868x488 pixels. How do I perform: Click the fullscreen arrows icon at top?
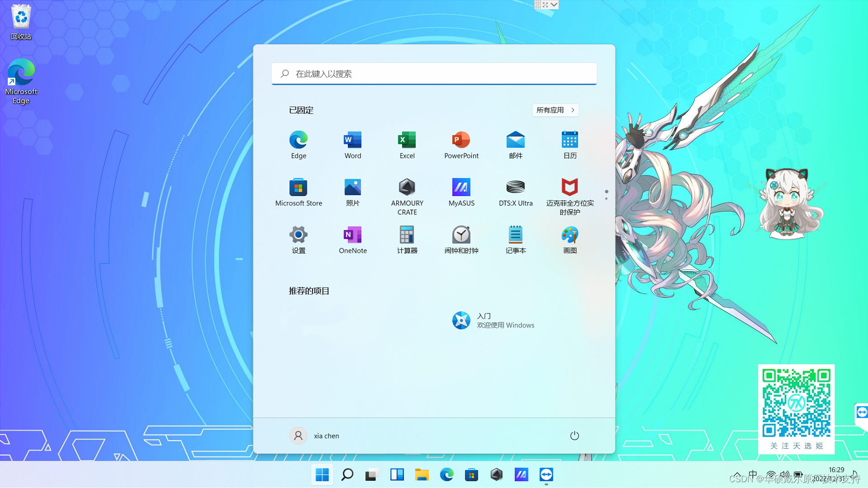[x=545, y=4]
